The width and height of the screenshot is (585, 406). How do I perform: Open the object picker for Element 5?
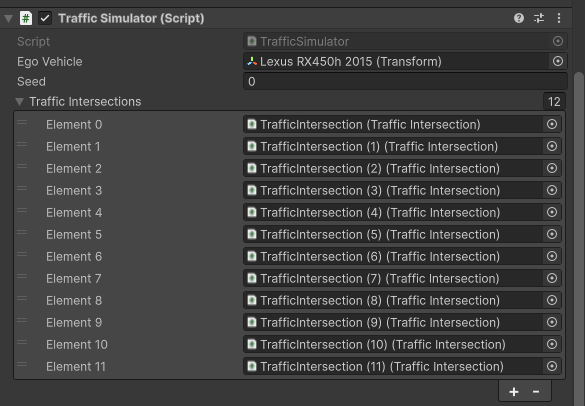pos(552,234)
